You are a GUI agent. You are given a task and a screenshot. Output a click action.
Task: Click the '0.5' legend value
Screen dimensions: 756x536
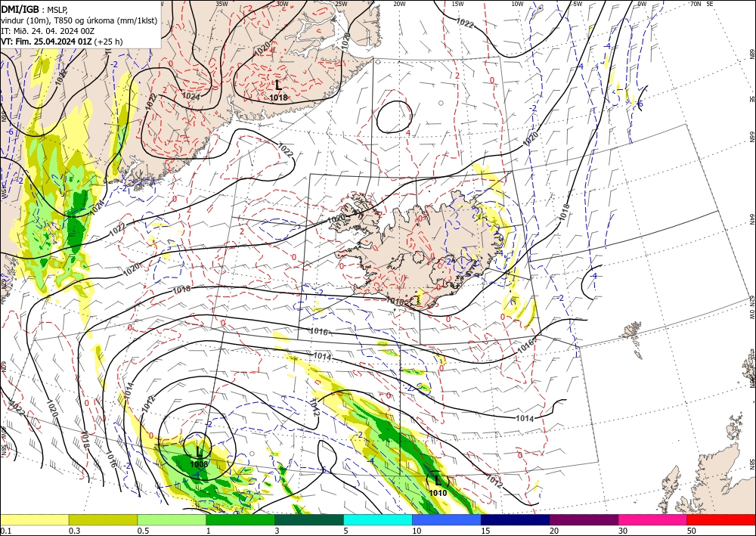142,531
